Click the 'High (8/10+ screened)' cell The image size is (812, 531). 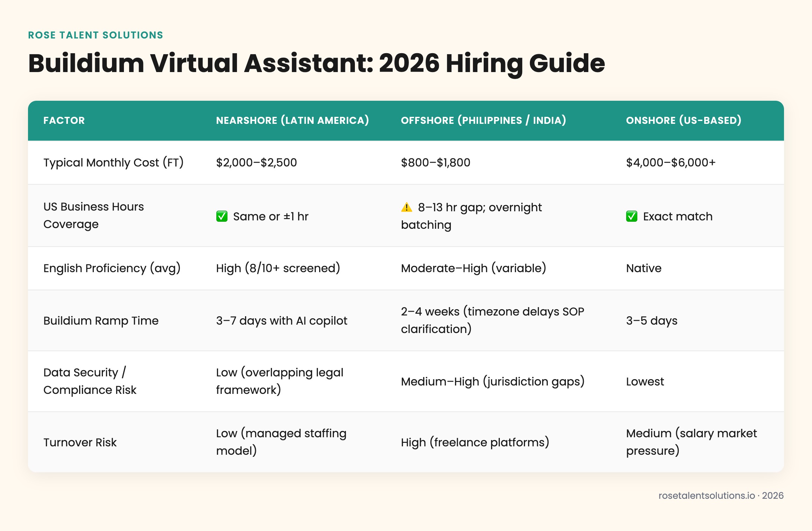click(x=278, y=268)
